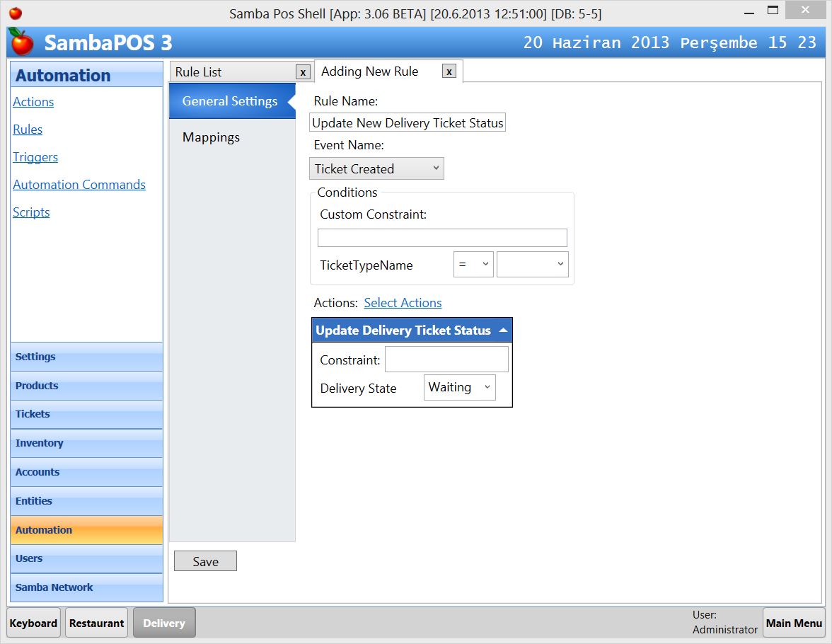Open the Select Actions link
Image resolution: width=832 pixels, height=644 pixels.
pos(403,303)
